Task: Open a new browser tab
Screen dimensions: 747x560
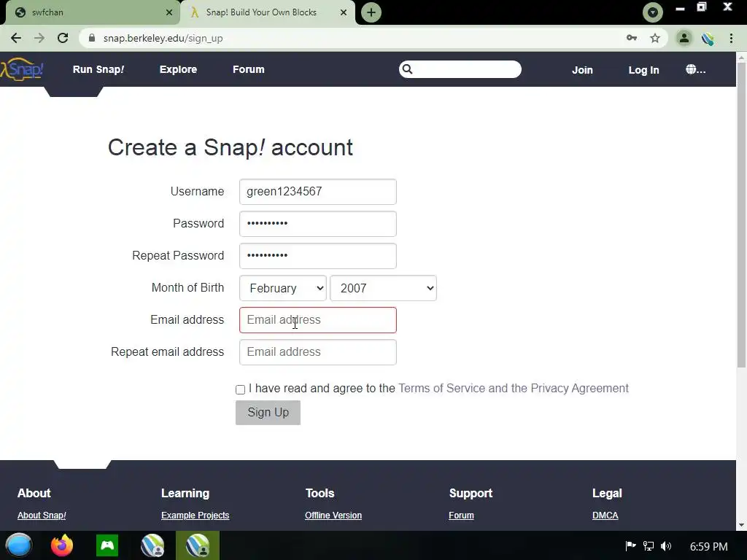Action: click(371, 12)
